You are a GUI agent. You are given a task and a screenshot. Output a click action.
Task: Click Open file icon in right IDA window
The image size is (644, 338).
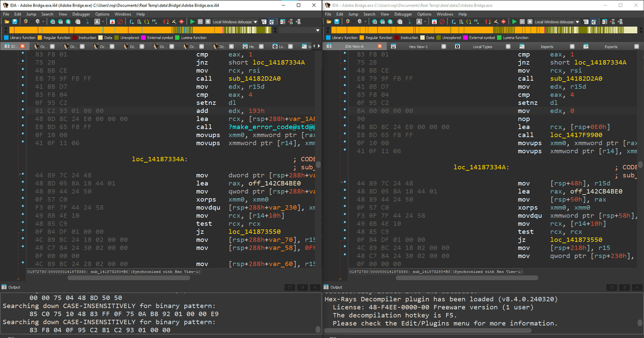pos(329,22)
